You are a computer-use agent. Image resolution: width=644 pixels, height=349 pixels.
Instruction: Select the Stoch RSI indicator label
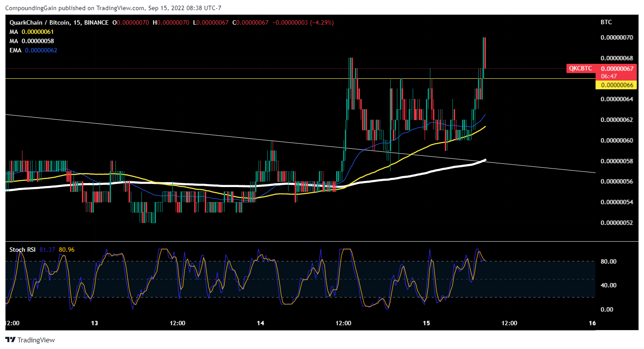point(22,250)
